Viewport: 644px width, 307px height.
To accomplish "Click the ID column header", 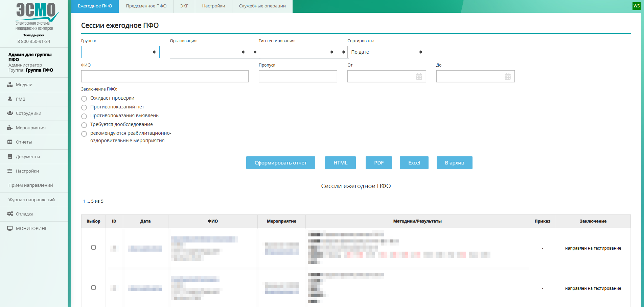I will click(114, 221).
